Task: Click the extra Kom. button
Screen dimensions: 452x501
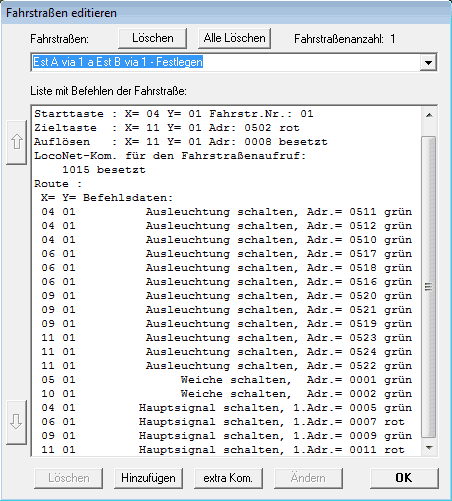Action: pyautogui.click(x=228, y=478)
